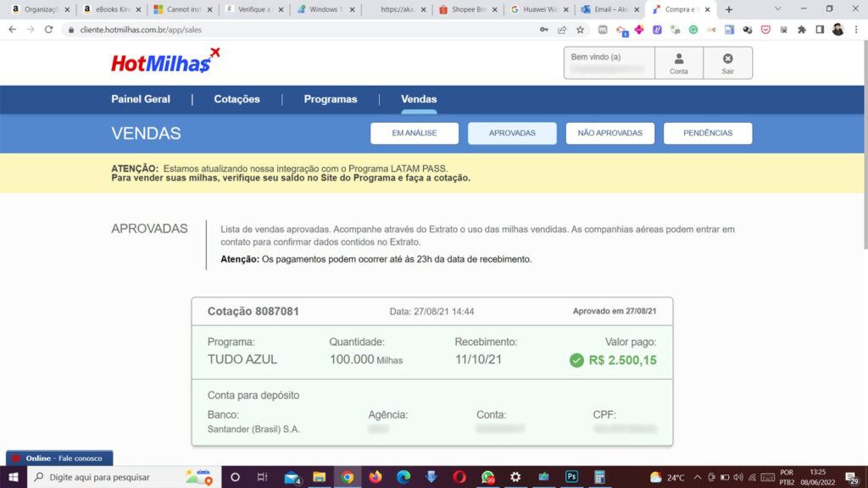Open Cortana circle icon
Image resolution: width=868 pixels, height=488 pixels.
tap(235, 477)
